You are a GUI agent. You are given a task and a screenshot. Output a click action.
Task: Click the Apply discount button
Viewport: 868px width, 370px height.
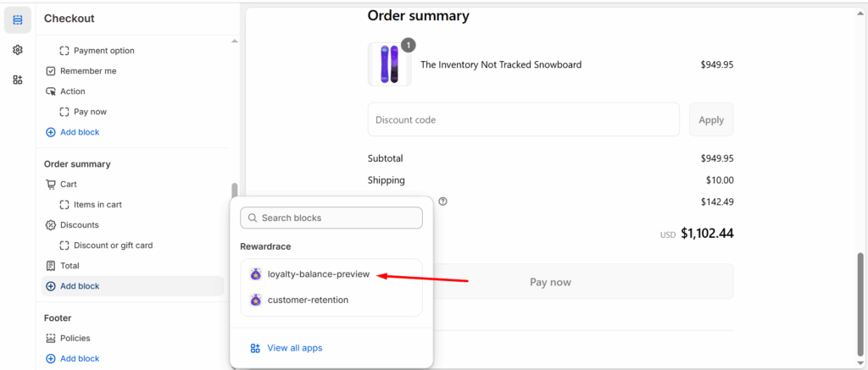point(711,119)
